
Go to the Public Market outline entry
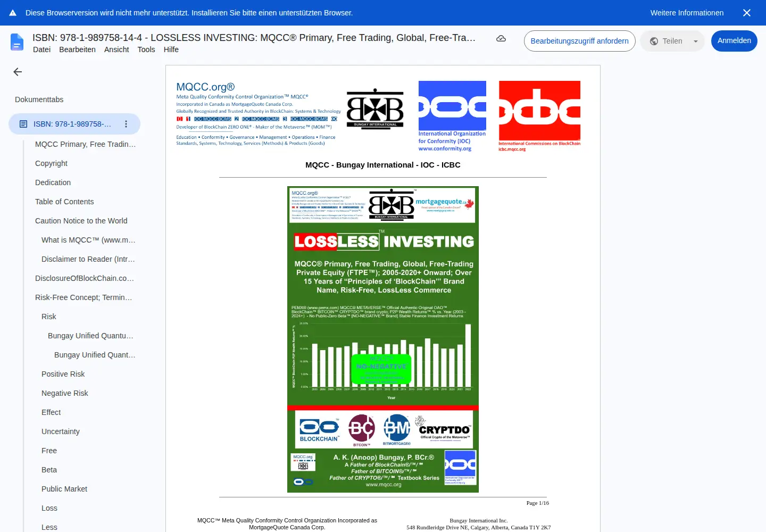64,489
